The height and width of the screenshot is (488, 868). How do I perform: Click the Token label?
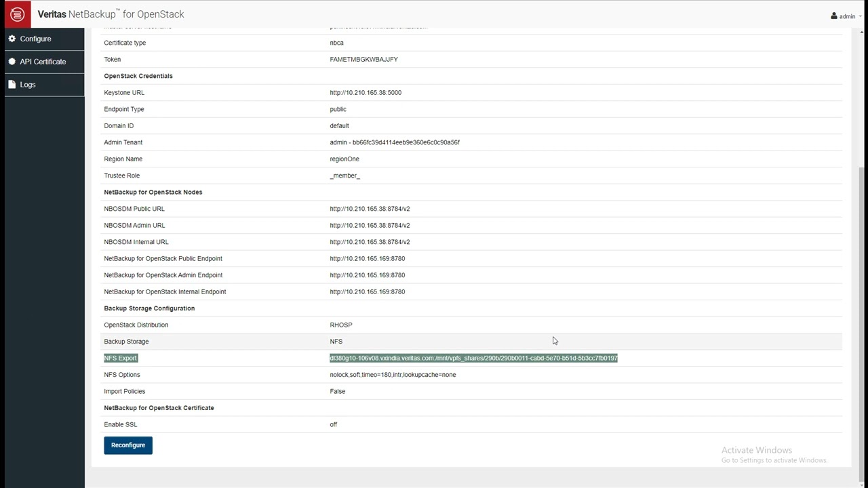coord(112,60)
